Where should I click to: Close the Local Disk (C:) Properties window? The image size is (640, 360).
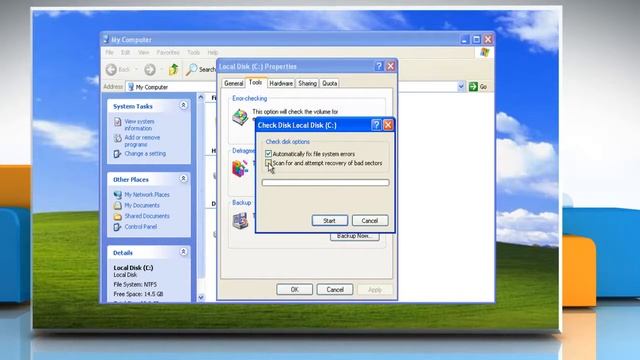point(391,66)
